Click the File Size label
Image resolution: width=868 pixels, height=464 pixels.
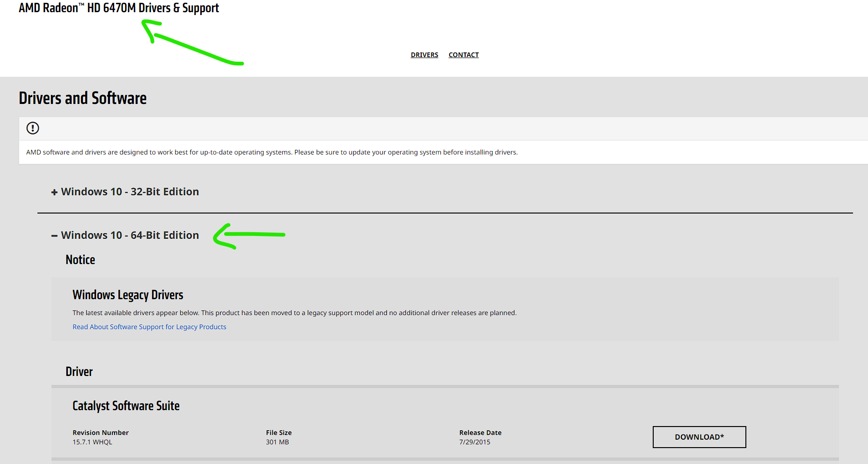pos(279,433)
